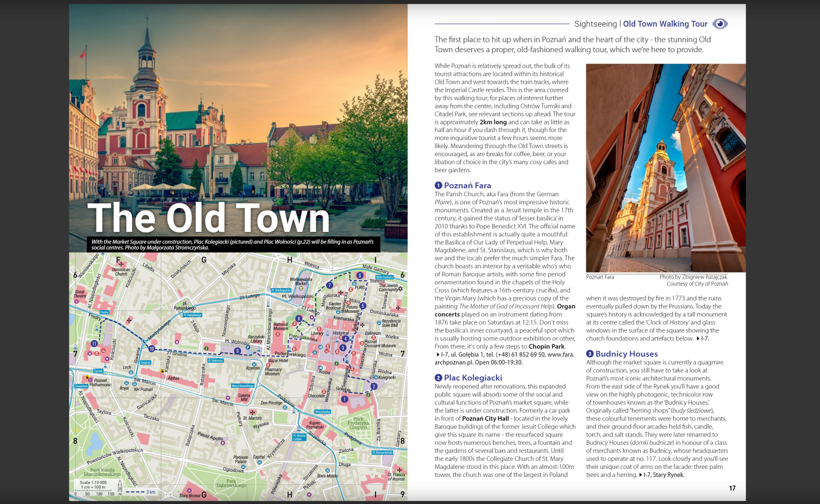Click the www.fara.archpoznan.pl web address

click(x=504, y=358)
